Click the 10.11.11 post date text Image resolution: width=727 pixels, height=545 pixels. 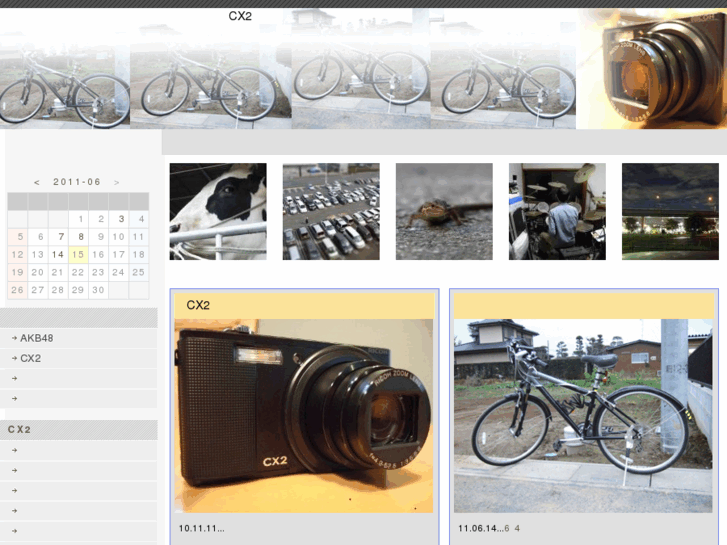click(201, 528)
